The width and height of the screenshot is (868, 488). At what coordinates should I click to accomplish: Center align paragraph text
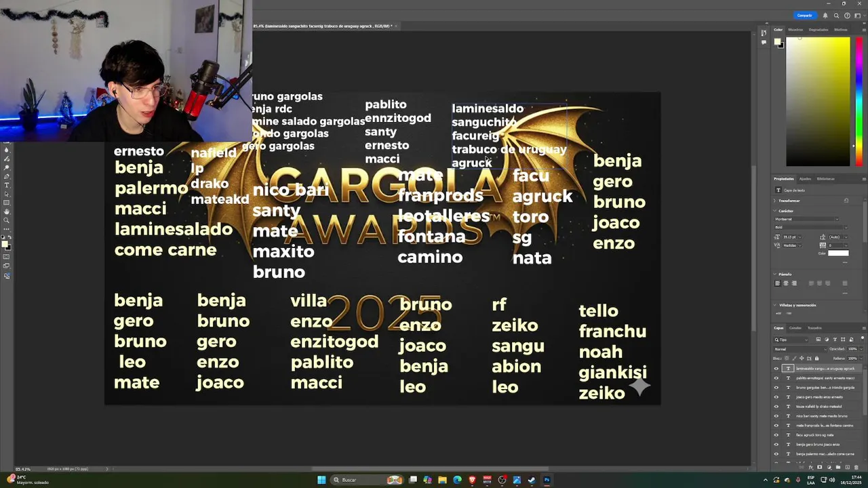[786, 283]
